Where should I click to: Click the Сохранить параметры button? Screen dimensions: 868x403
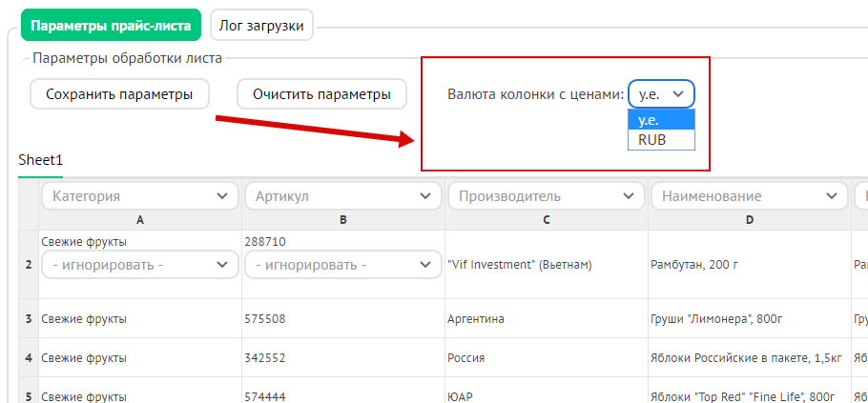pos(119,94)
